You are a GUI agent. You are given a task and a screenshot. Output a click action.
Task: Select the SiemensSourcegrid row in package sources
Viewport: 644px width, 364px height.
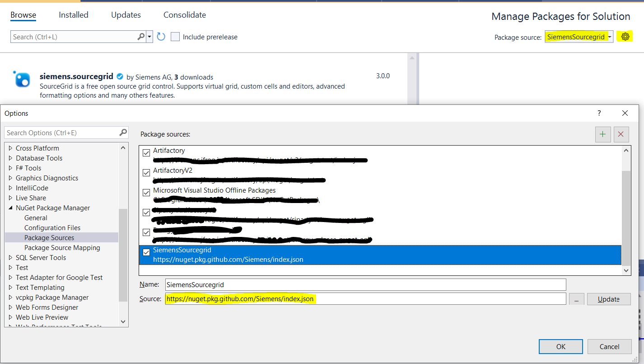point(380,255)
